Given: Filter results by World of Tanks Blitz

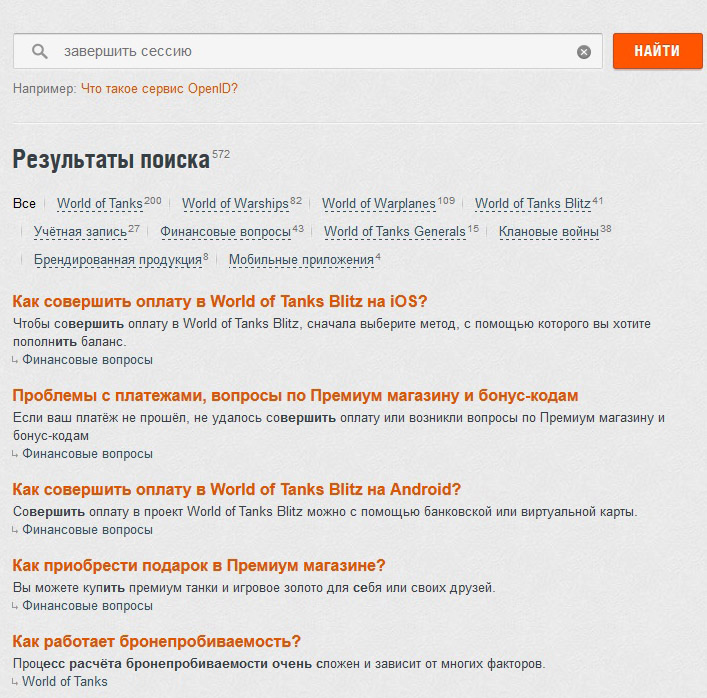Looking at the screenshot, I should click(x=532, y=204).
